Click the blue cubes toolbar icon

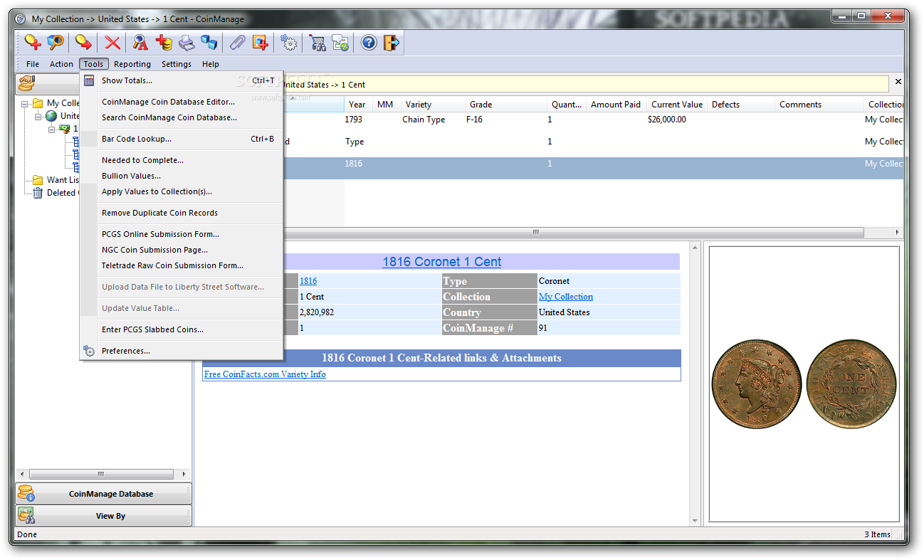tap(209, 43)
